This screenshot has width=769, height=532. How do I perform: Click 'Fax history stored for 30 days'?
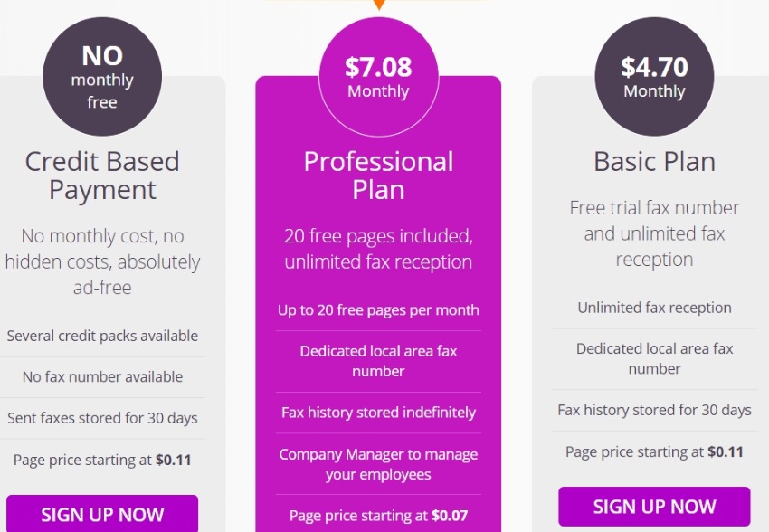point(654,410)
